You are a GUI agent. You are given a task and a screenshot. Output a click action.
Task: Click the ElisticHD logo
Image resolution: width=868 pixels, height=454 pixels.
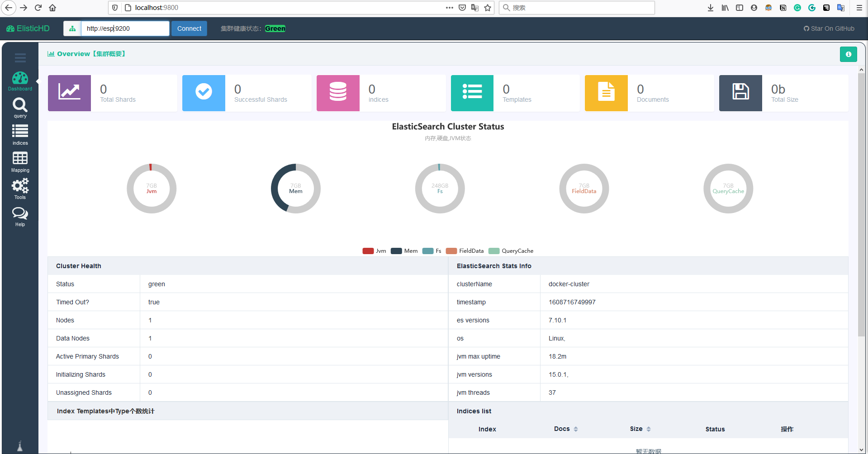pos(28,28)
